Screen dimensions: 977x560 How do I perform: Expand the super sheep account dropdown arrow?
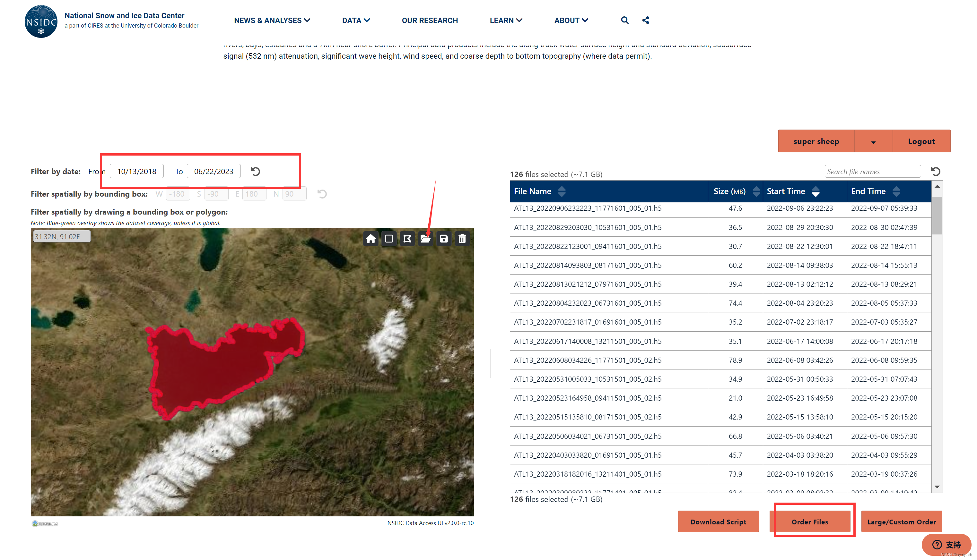click(x=873, y=141)
